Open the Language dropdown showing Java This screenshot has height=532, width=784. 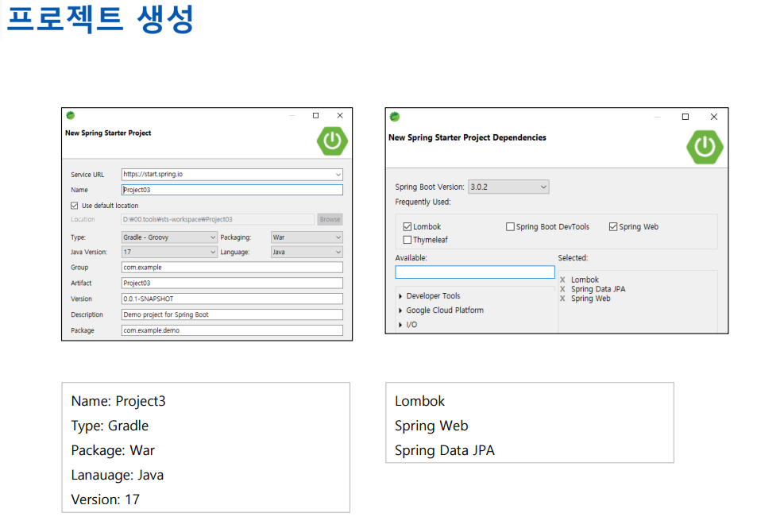[x=307, y=252]
